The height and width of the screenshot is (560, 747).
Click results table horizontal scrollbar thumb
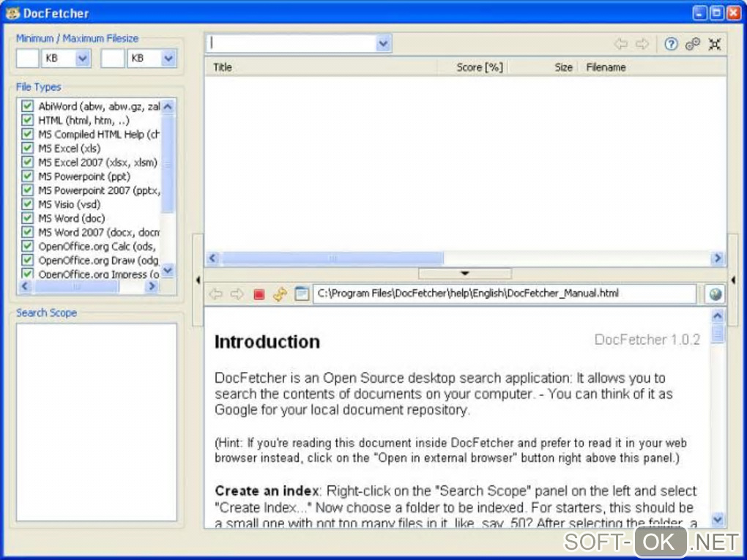click(332, 258)
